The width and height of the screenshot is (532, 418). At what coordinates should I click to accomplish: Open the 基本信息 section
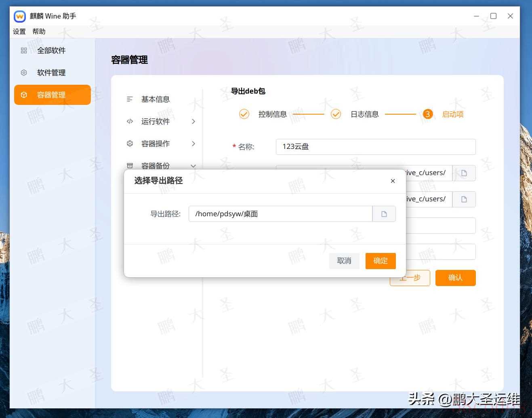pos(155,99)
